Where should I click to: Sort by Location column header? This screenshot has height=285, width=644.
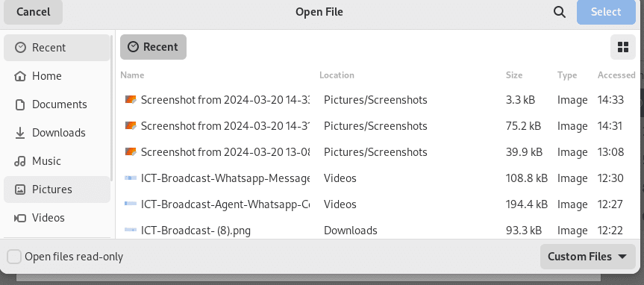[337, 75]
